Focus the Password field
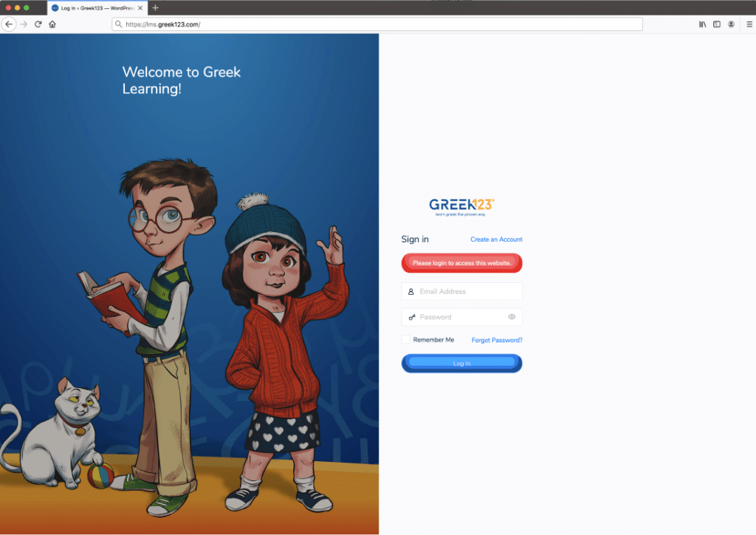The height and width of the screenshot is (535, 756). tap(462, 317)
